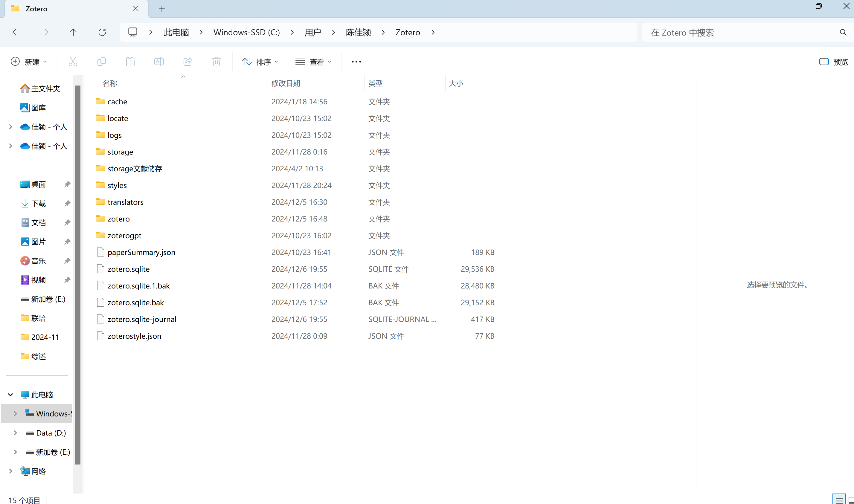The image size is (854, 504).
Task: Refresh the current folder view
Action: pos(102,32)
